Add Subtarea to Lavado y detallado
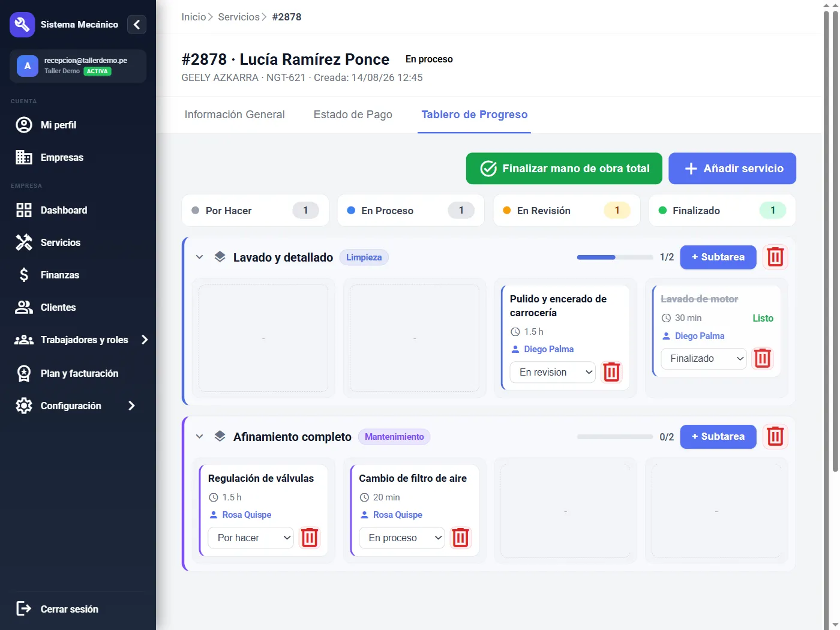This screenshot has width=840, height=630. click(x=718, y=257)
